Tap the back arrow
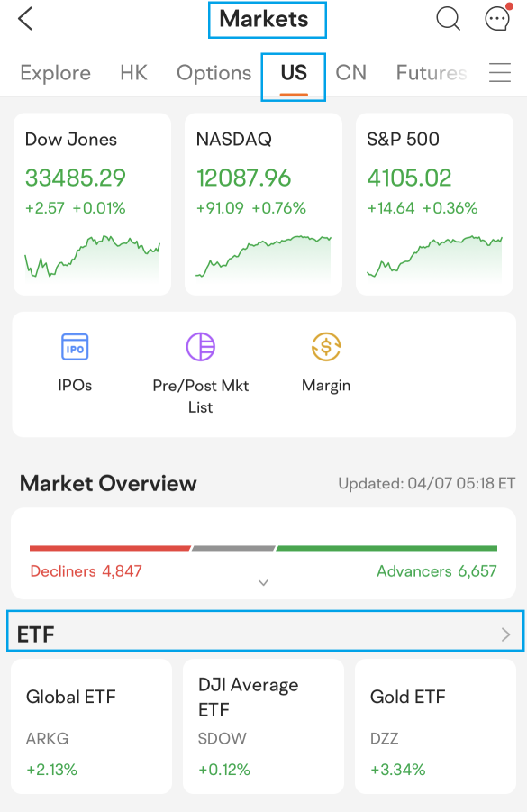Screen dimensions: 527x812 pos(24,19)
